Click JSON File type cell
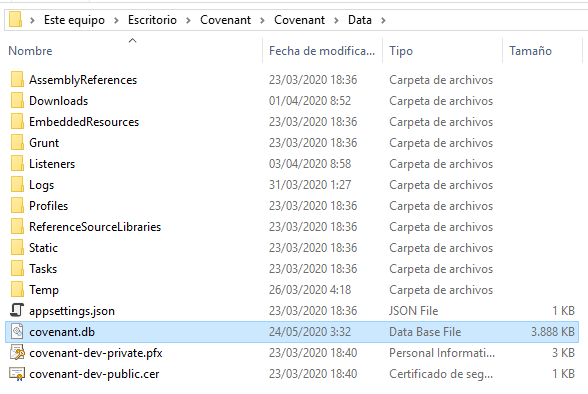The height and width of the screenshot is (394, 588). 413,311
